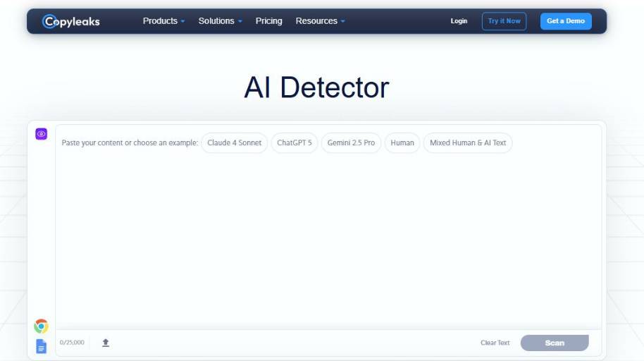This screenshot has width=644, height=361.
Task: Open the Resources dropdown menu
Action: (320, 21)
